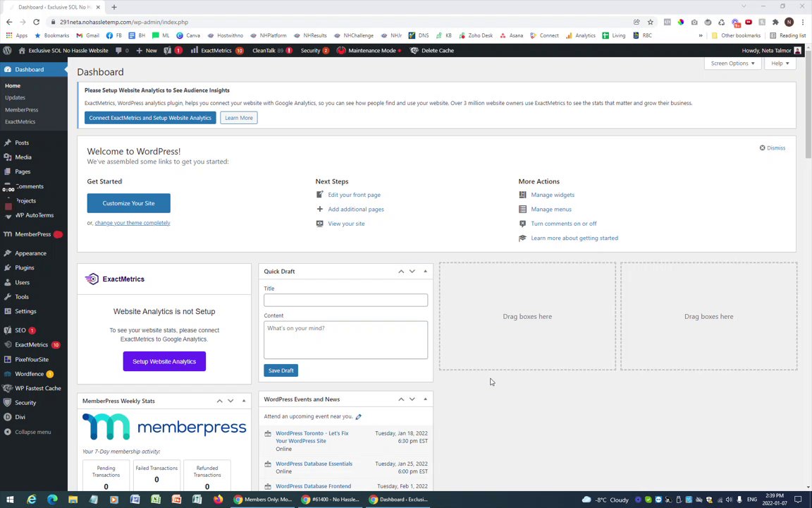The image size is (812, 508).
Task: Open the Help dropdown tab
Action: [780, 64]
